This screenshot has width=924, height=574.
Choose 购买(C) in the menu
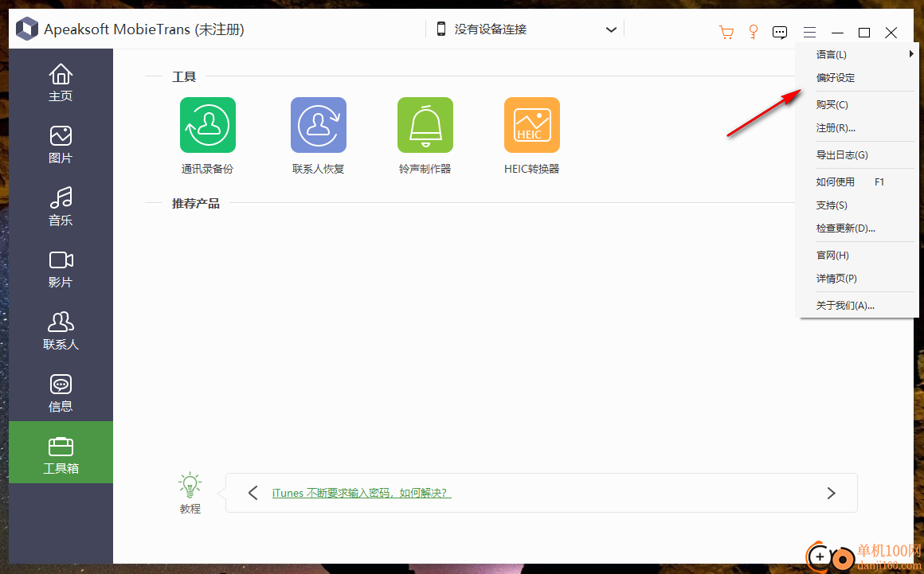click(857, 105)
